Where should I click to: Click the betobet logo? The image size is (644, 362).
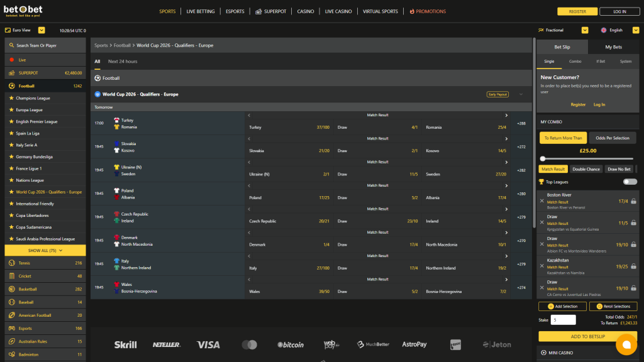23,11
